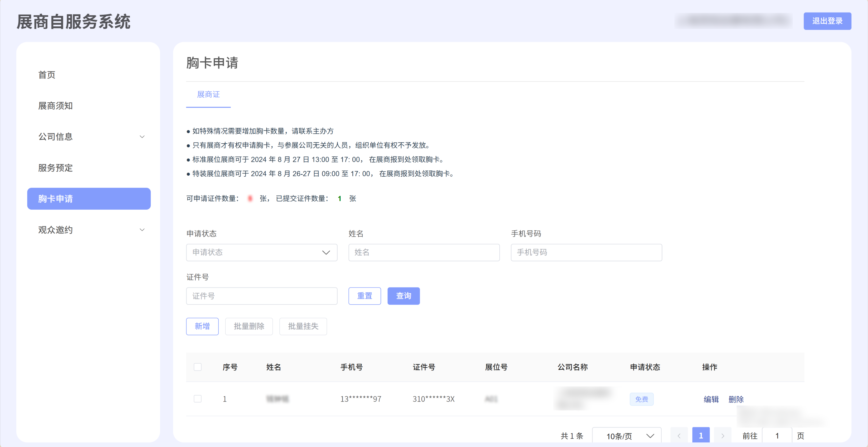The width and height of the screenshot is (868, 447).
Task: Expand the 观众邀约 sidebar chevron
Action: (142, 230)
